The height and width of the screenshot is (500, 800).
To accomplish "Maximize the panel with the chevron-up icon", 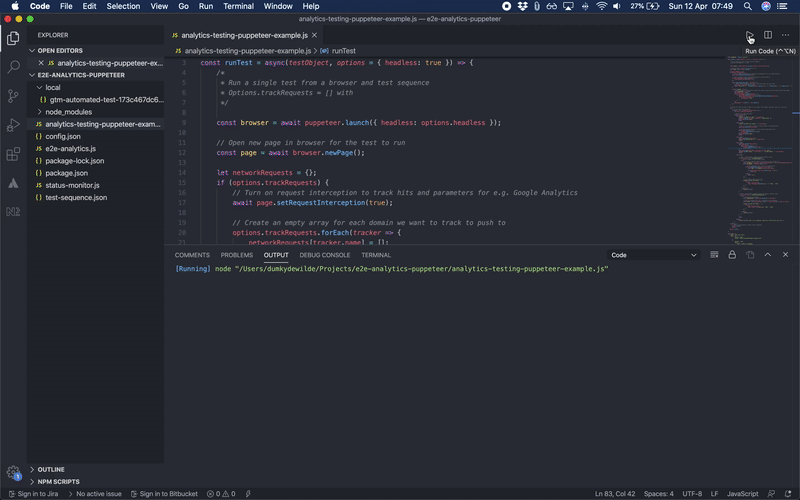I will click(x=766, y=255).
